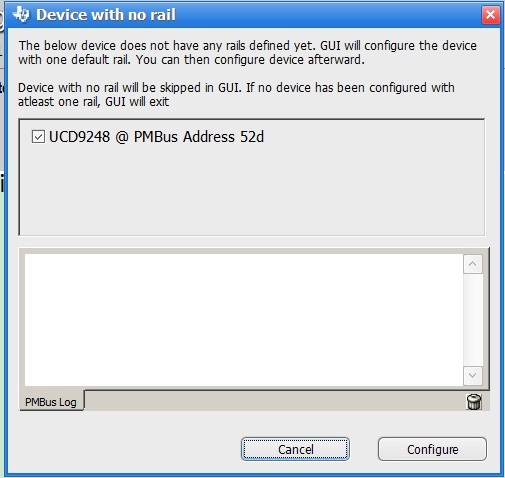Click the log's scroll up arrow
Viewport: 505px width, 478px height.
coord(472,264)
